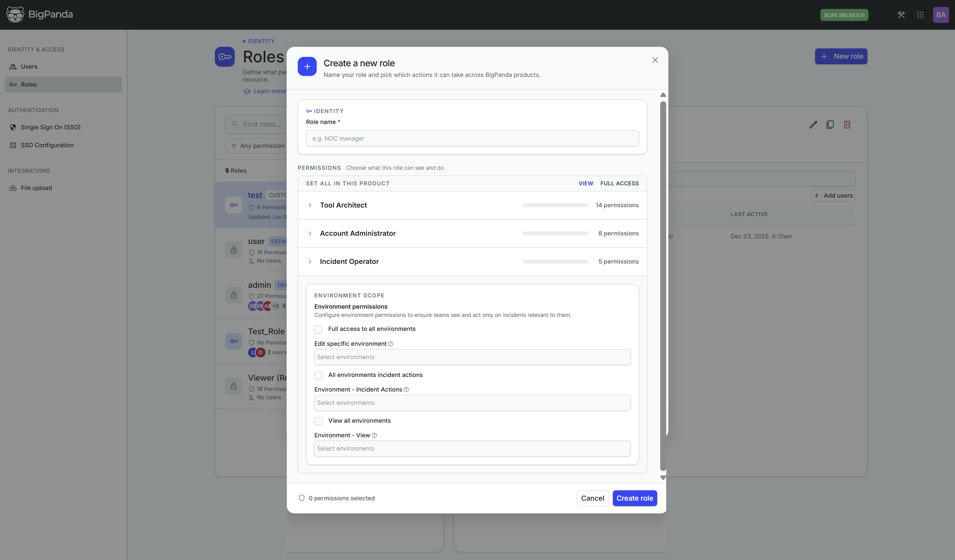The image size is (955, 560).
Task: Set all permissions to FULL ACCESS
Action: (x=619, y=183)
